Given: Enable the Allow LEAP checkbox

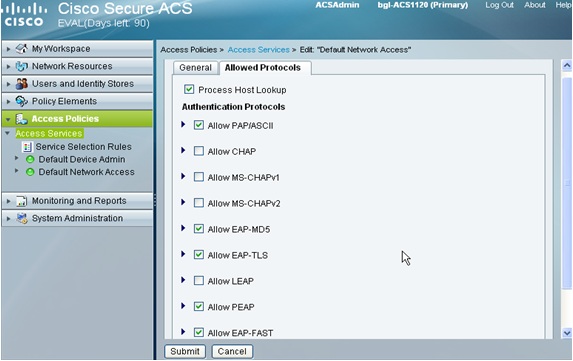Looking at the screenshot, I should click(x=199, y=281).
